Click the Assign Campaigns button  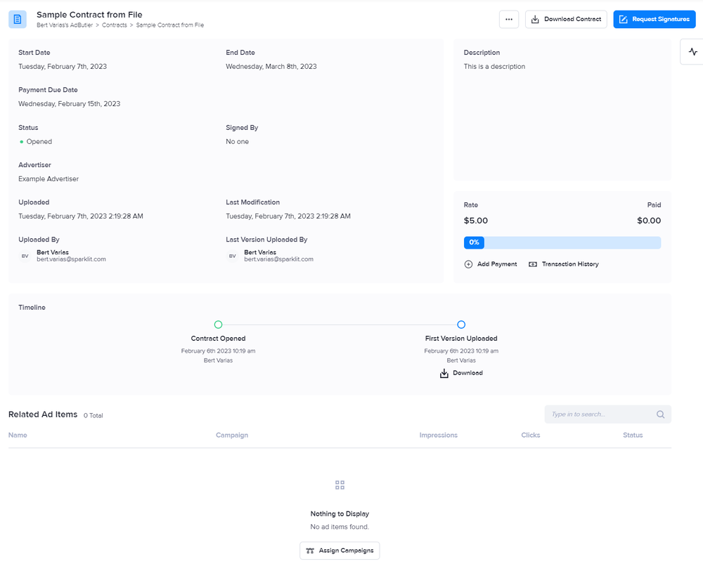click(x=340, y=550)
